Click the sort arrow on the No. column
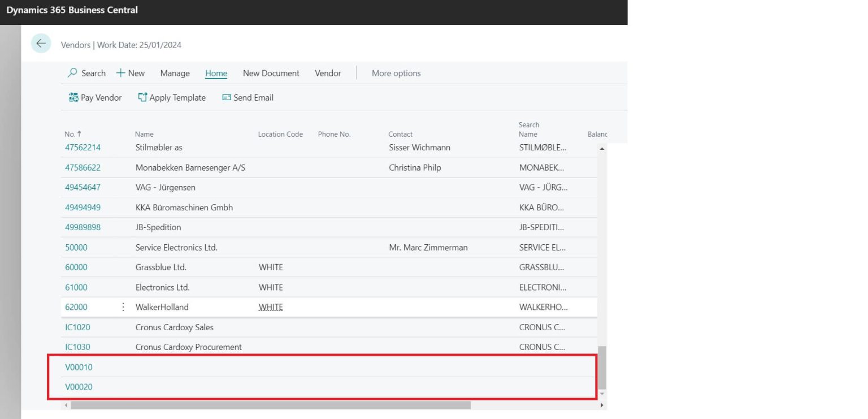This screenshot has width=868, height=419. point(79,134)
